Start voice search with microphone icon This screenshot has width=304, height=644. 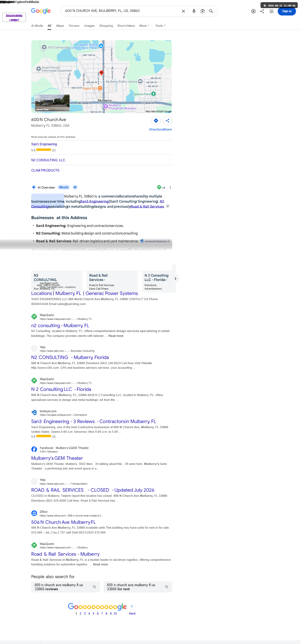tap(194, 11)
